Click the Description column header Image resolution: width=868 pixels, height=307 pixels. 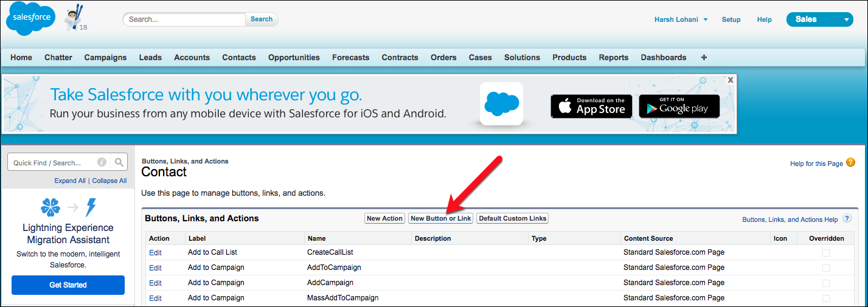tap(432, 238)
